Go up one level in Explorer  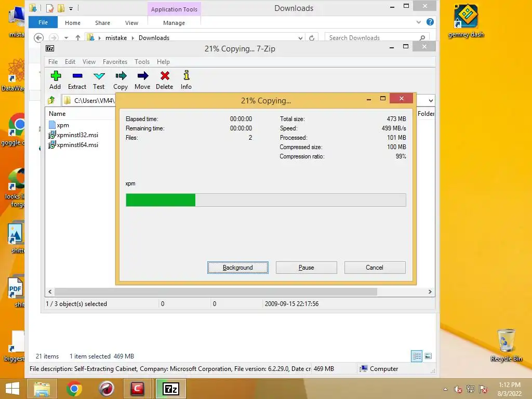click(78, 37)
